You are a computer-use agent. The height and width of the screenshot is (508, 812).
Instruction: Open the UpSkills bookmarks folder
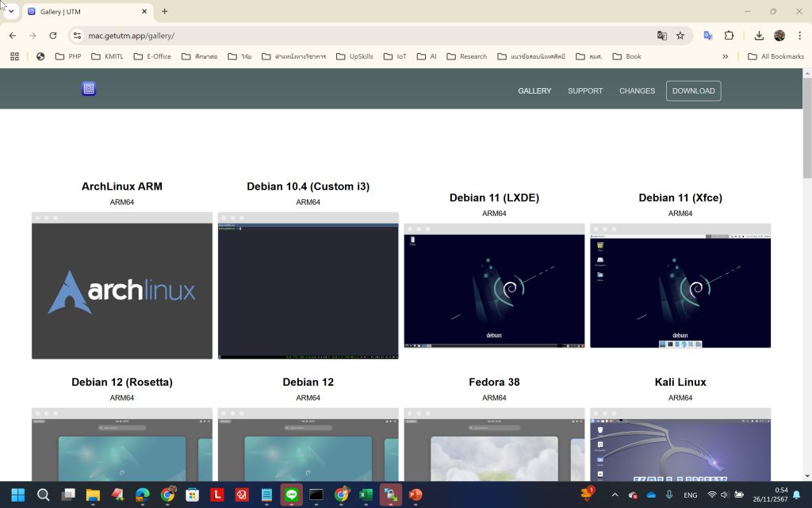coord(354,56)
